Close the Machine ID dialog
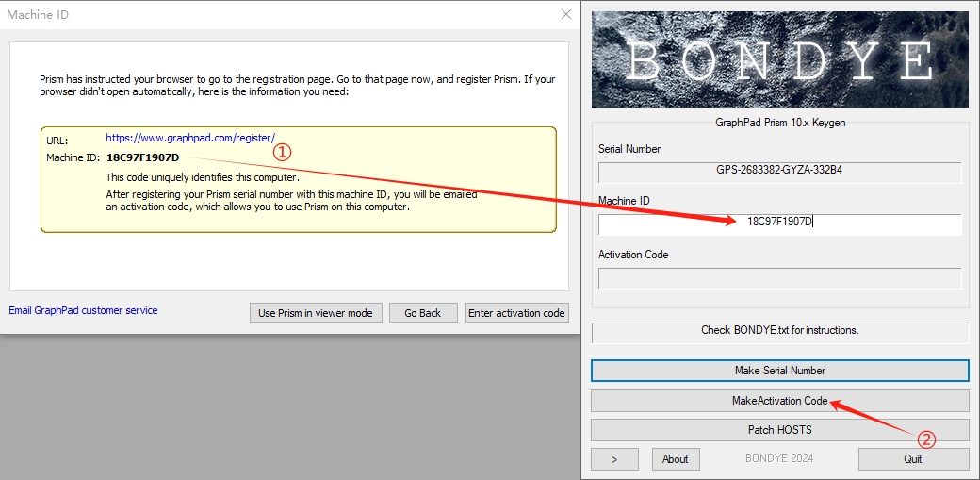This screenshot has height=480, width=980. click(x=565, y=15)
